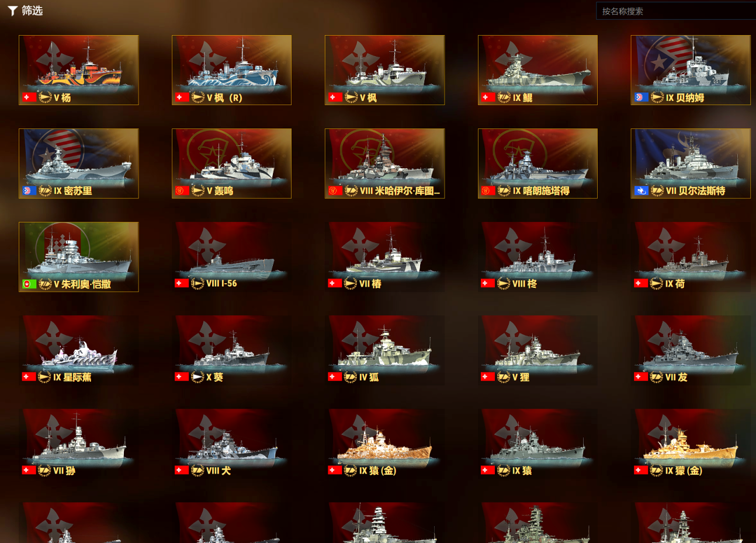Click the 筛选 filter label text
Image resolution: width=756 pixels, height=543 pixels.
pyautogui.click(x=32, y=11)
